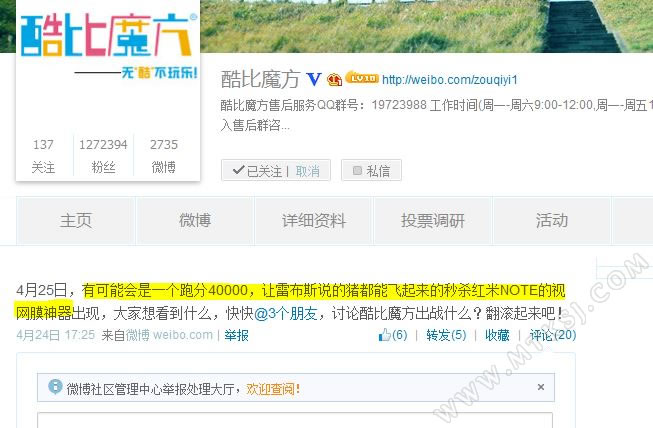Click 取消 to unfollow the account
The height and width of the screenshot is (428, 653).
coord(307,171)
